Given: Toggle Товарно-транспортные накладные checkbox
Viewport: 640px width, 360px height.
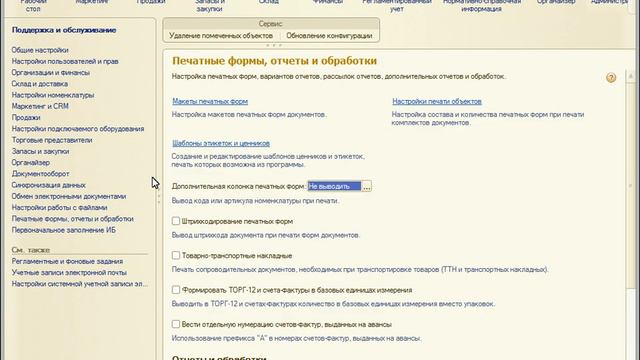Looking at the screenshot, I should 176,255.
